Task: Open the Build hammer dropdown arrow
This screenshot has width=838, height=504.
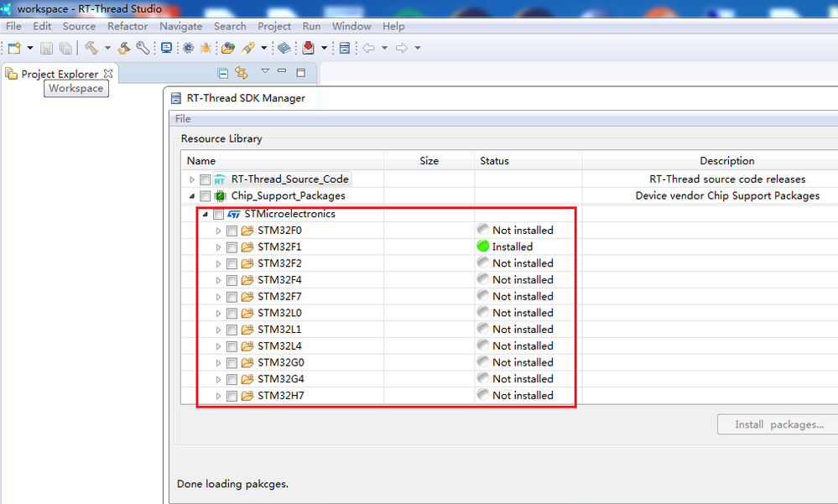Action: [107, 48]
